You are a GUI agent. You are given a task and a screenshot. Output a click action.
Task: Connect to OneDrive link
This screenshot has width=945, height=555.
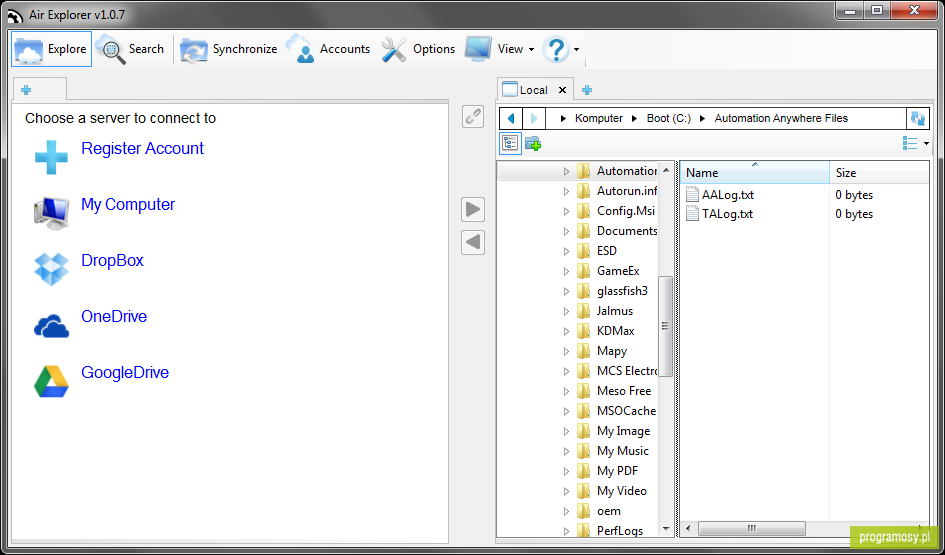(114, 317)
